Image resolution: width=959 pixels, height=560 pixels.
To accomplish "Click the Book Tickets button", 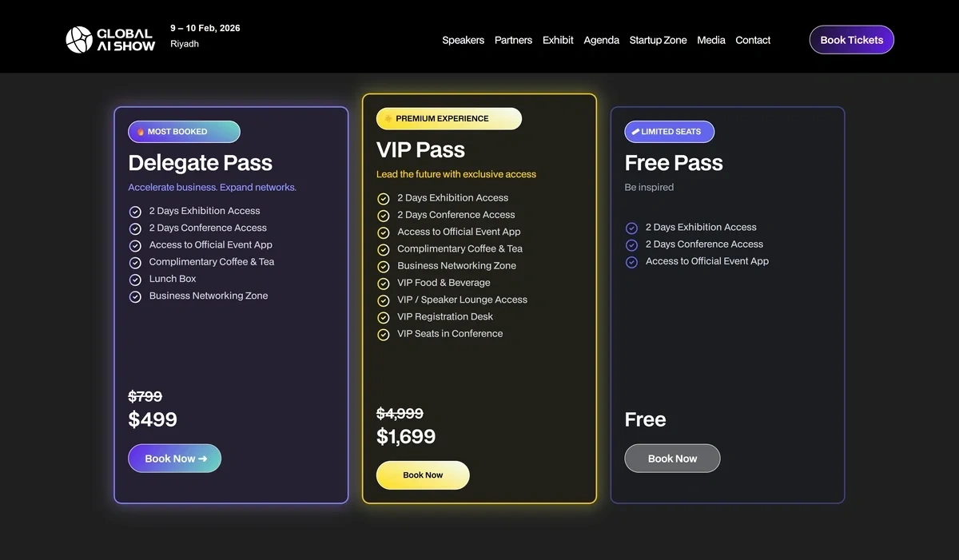I will pyautogui.click(x=851, y=39).
